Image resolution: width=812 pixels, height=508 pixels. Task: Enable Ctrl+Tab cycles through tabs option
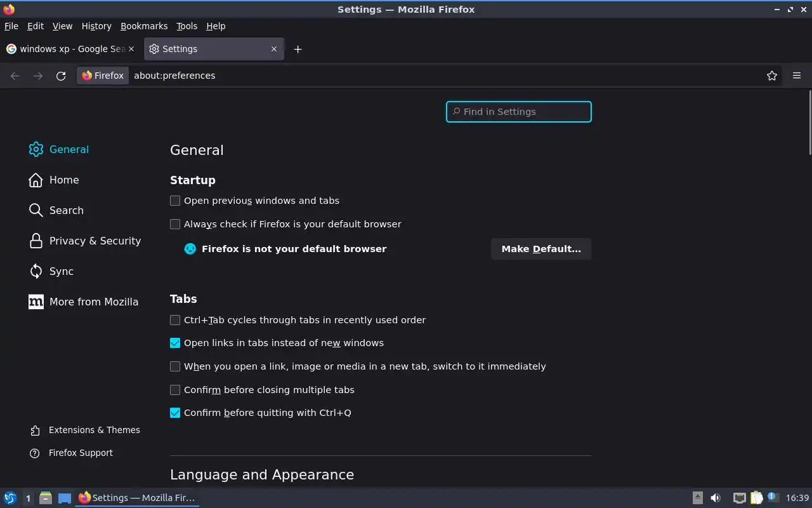point(175,320)
